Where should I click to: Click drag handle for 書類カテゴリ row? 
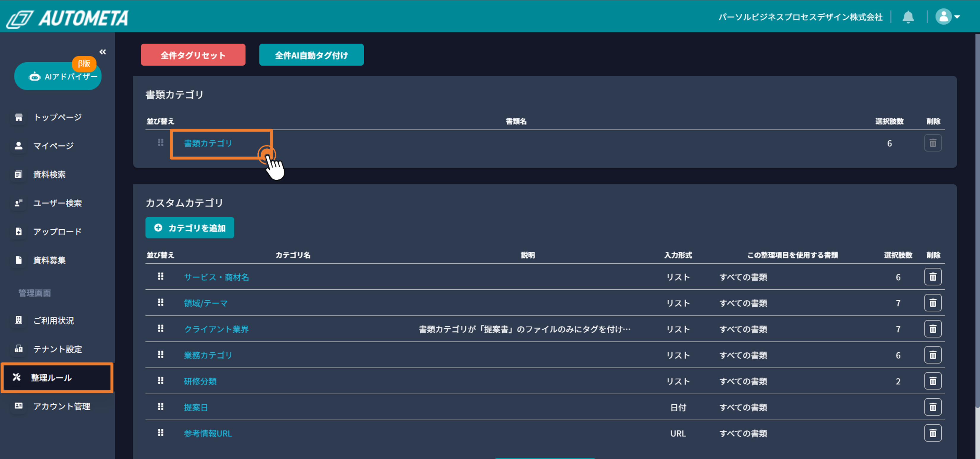click(x=161, y=142)
